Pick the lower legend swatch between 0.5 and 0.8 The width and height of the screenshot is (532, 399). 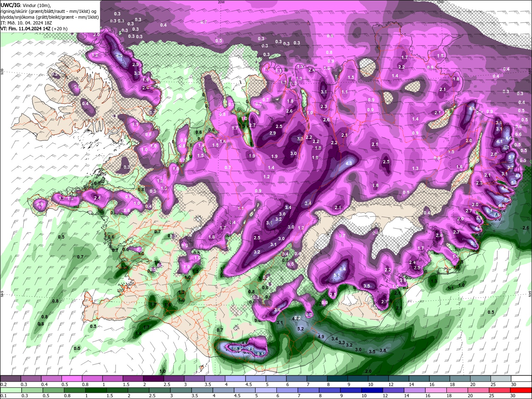53,390
